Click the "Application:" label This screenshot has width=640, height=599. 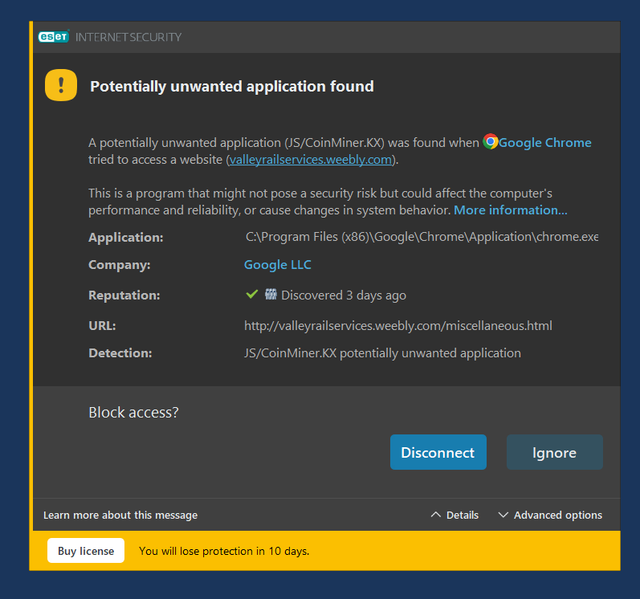coord(126,237)
